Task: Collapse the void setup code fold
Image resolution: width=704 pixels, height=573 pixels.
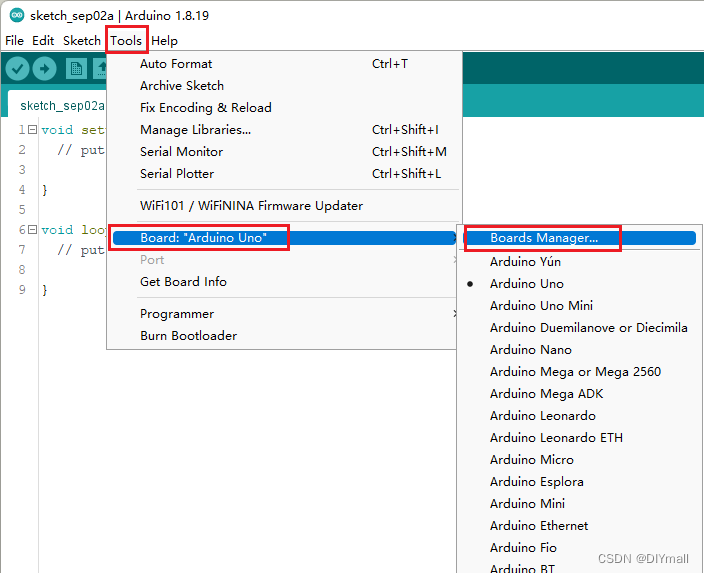Action: [32, 130]
